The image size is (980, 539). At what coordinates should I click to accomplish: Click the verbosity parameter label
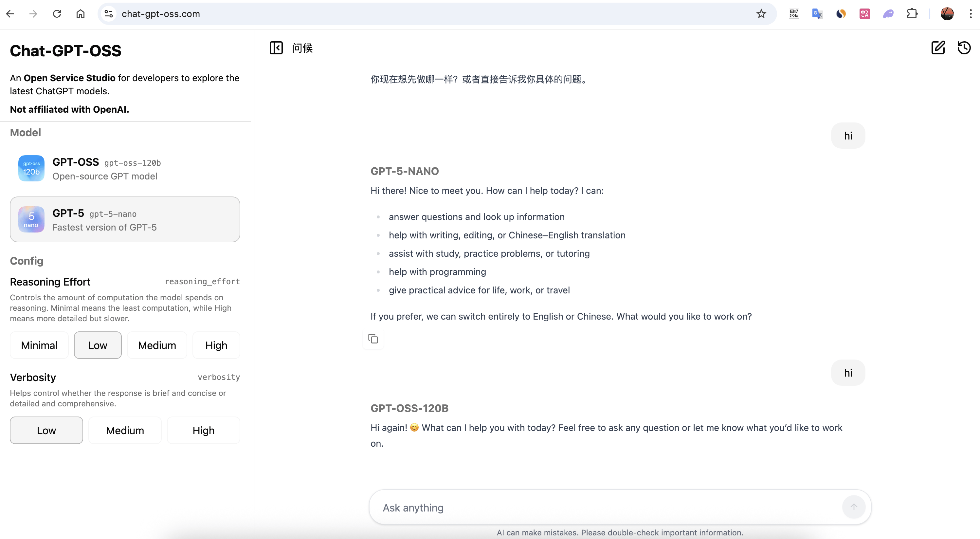(219, 377)
